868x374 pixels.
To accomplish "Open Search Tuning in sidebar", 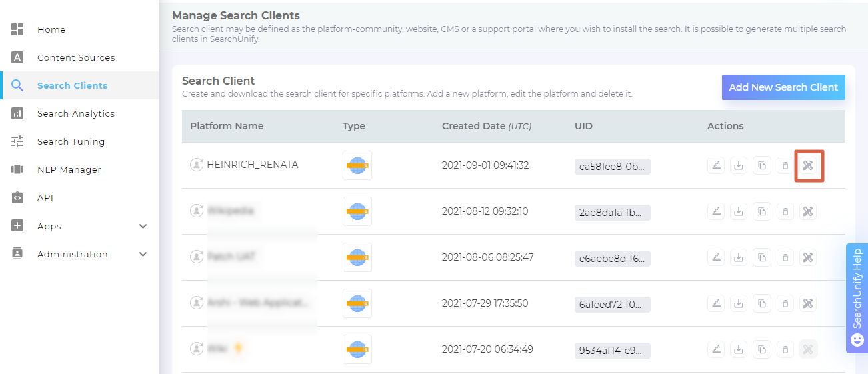I will tap(71, 142).
